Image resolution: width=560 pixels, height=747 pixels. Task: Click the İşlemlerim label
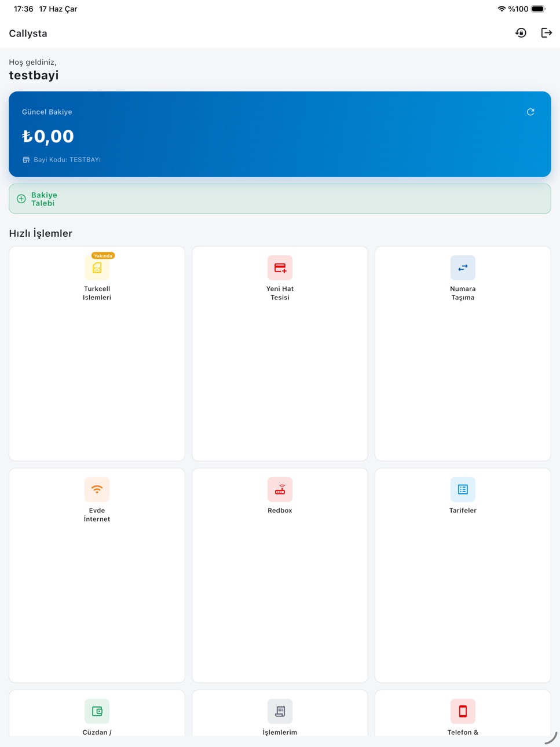[280, 732]
